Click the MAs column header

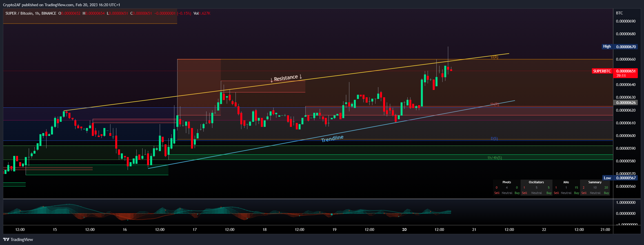click(x=566, y=182)
